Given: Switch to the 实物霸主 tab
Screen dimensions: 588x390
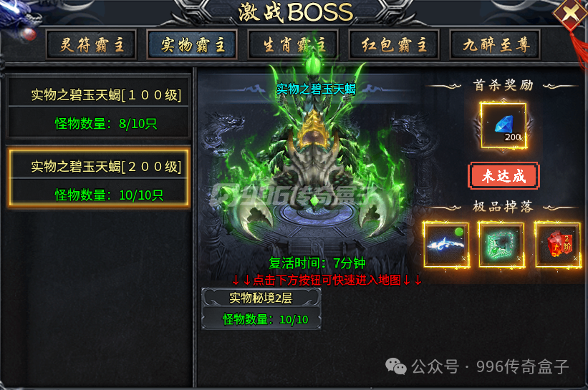Looking at the screenshot, I should [192, 45].
